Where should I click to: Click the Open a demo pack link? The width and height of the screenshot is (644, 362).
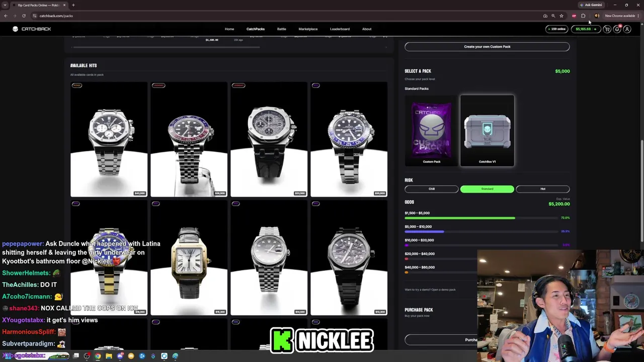443,290
